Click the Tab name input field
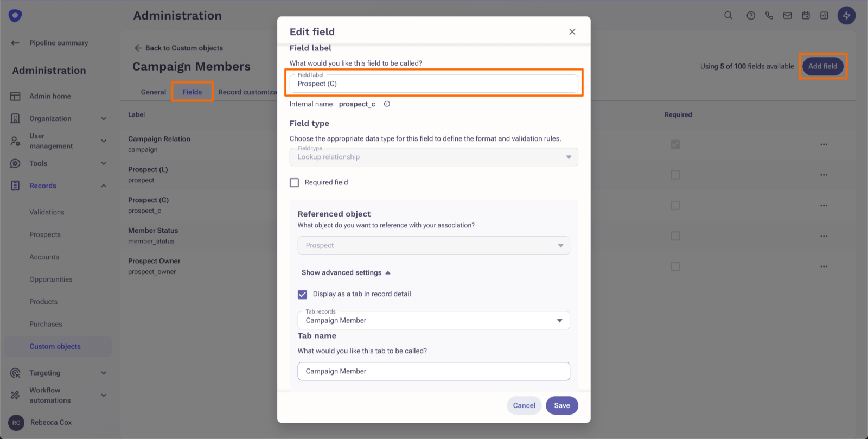Screen dimensions: 868x439 tap(433, 371)
